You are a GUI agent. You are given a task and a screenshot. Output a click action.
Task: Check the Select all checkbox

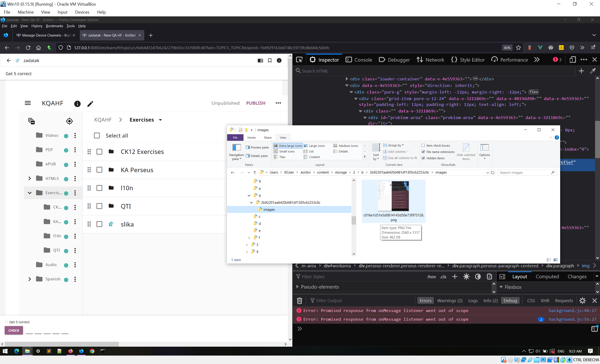click(97, 136)
